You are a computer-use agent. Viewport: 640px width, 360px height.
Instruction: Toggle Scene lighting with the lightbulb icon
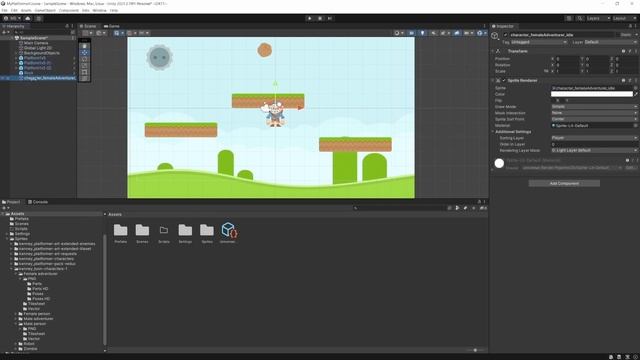tap(422, 33)
